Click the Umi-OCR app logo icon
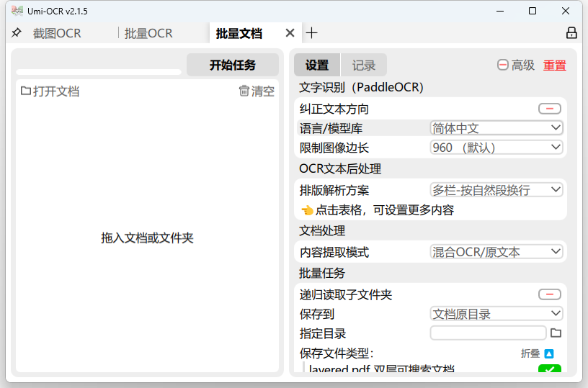Viewport: 588px width, 388px height. click(x=17, y=11)
